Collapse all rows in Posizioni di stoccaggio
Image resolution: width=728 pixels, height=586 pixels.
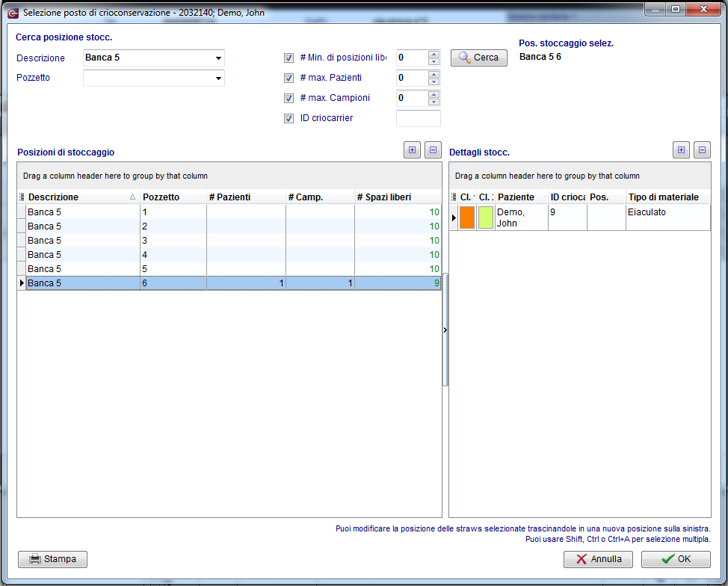click(x=433, y=150)
